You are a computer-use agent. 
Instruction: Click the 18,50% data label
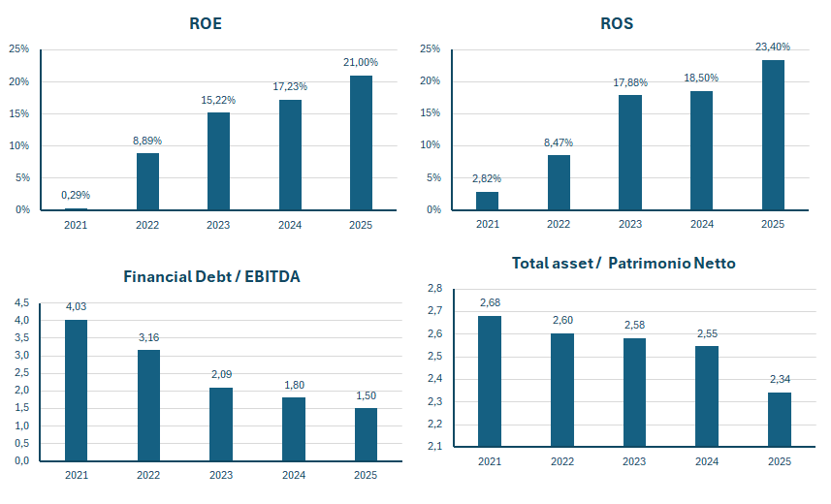point(701,78)
